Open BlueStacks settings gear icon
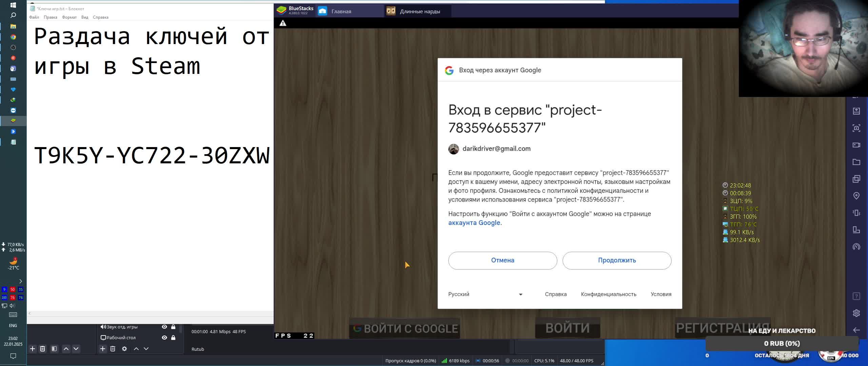 856,313
